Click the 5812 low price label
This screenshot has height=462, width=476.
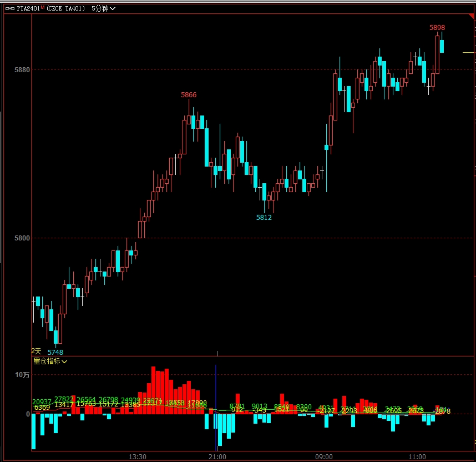click(264, 218)
